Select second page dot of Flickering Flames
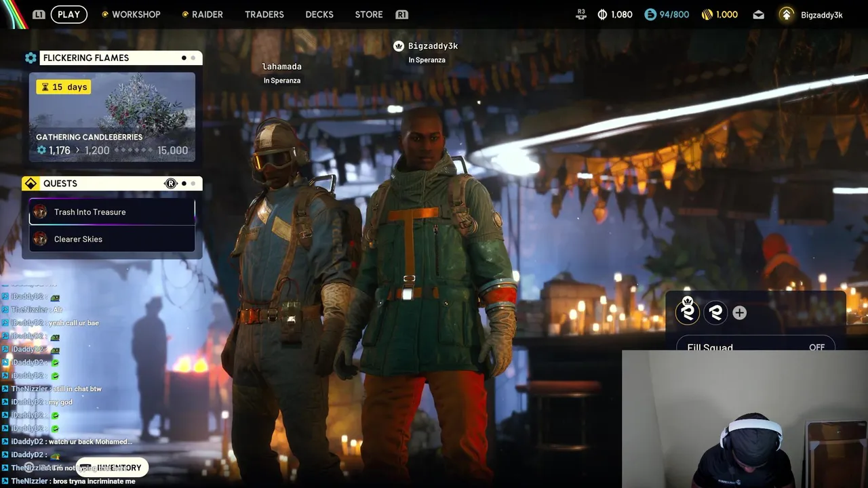 (x=193, y=58)
